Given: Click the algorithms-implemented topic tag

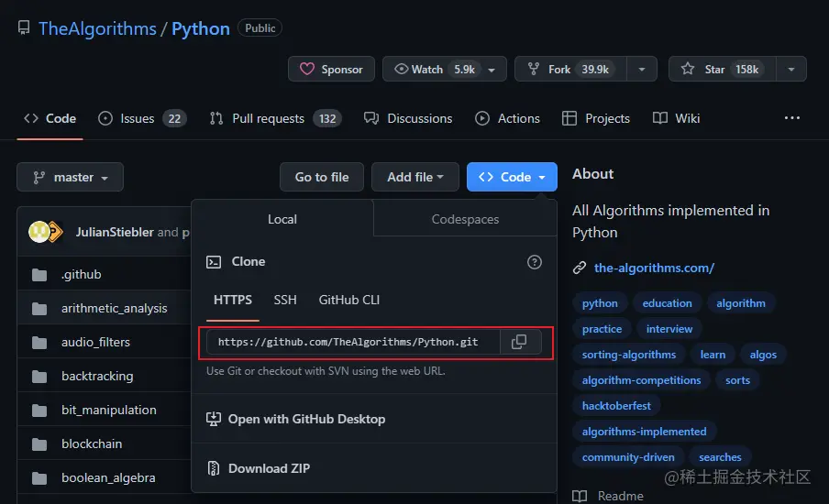Looking at the screenshot, I should (644, 431).
